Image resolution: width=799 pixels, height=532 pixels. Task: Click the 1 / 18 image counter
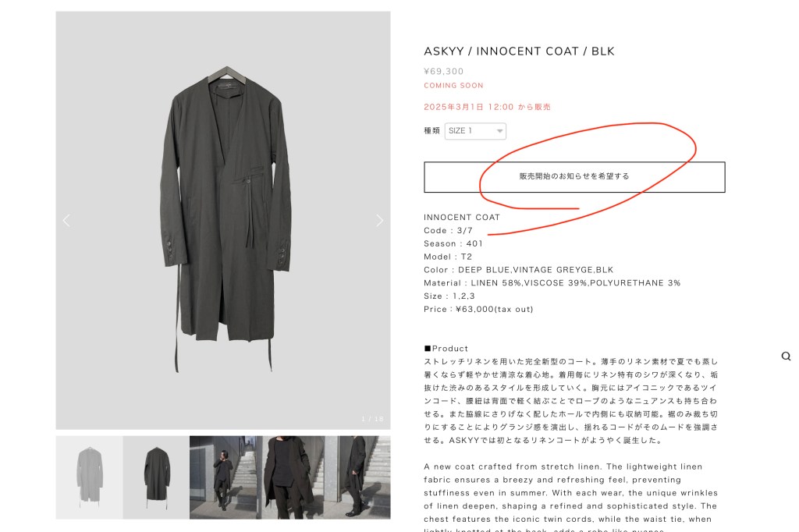pyautogui.click(x=372, y=419)
